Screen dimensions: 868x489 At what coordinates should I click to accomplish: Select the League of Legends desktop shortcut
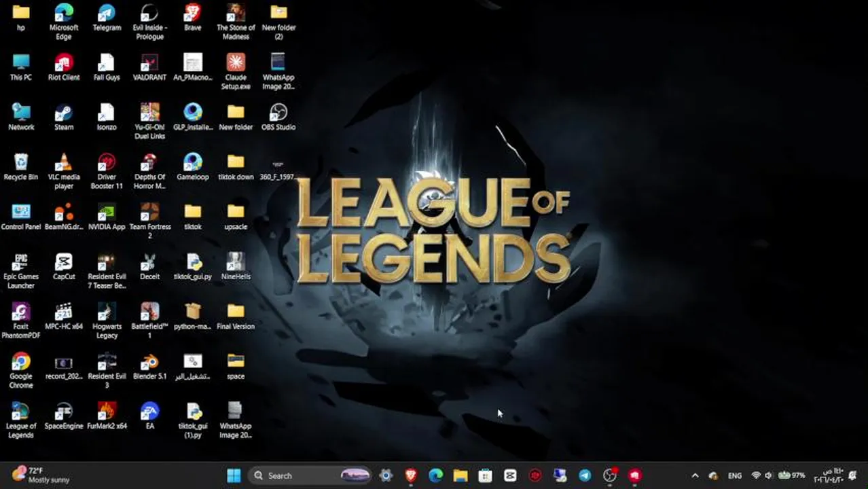(21, 420)
